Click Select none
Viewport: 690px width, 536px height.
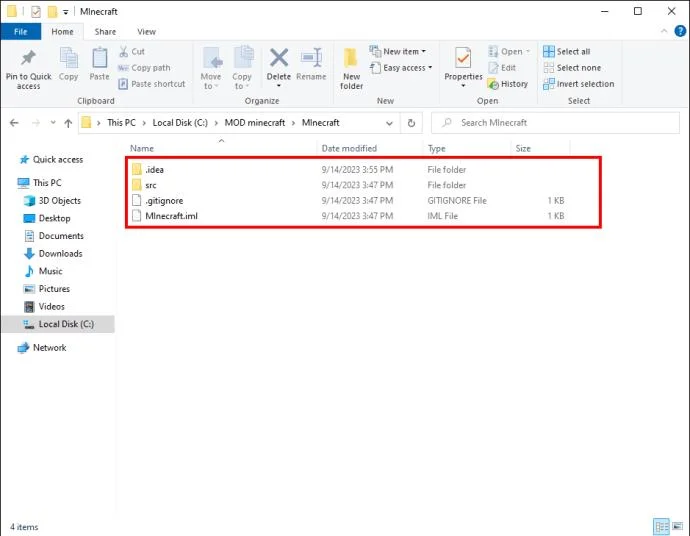[572, 68]
